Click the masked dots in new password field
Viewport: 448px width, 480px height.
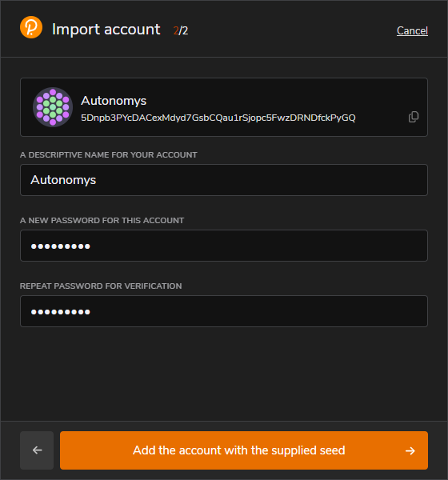pyautogui.click(x=61, y=246)
